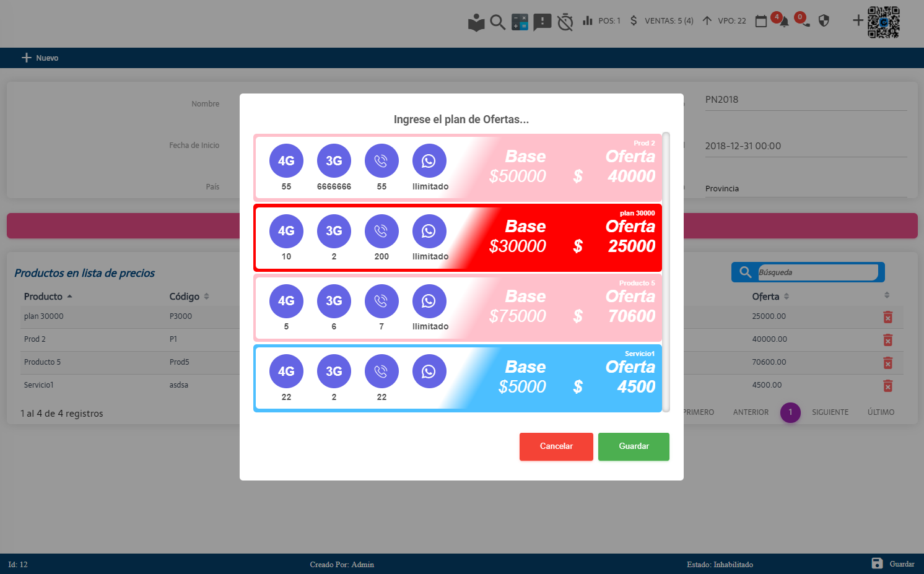This screenshot has width=924, height=574.
Task: Click Nuevo in the top menu bar
Action: [40, 58]
